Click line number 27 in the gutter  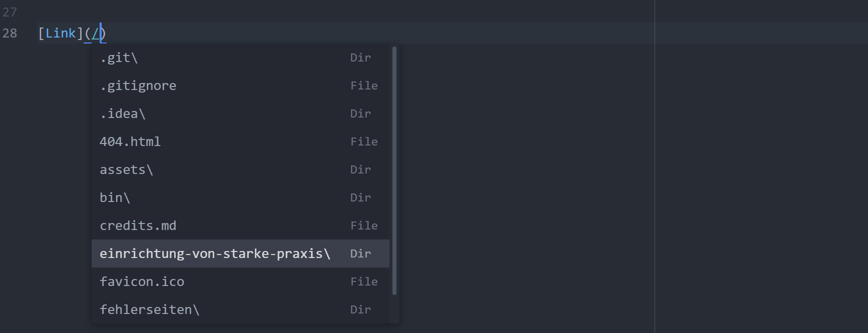pos(10,12)
